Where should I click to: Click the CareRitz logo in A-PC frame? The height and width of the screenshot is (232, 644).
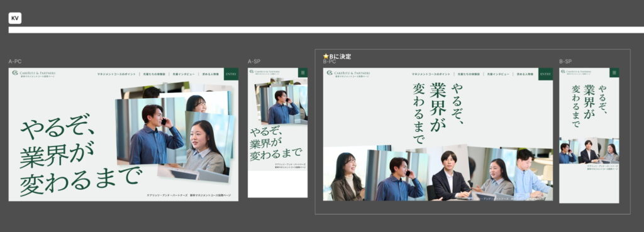pyautogui.click(x=34, y=74)
